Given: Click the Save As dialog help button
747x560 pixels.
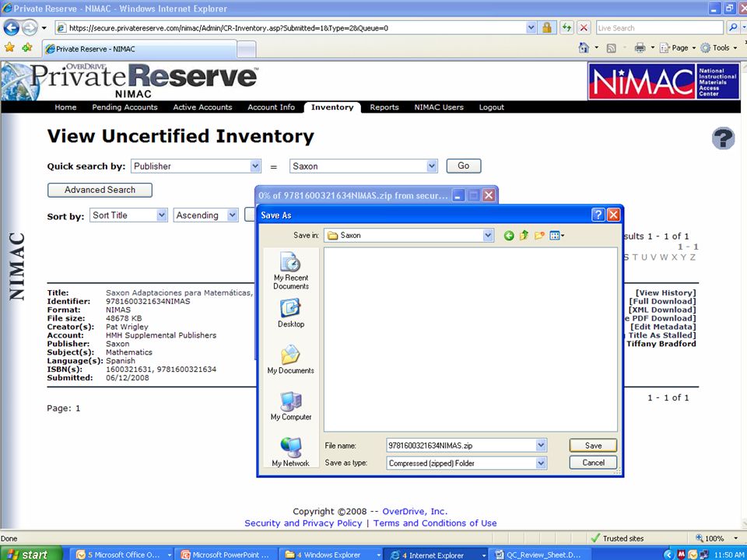Looking at the screenshot, I should pyautogui.click(x=598, y=215).
